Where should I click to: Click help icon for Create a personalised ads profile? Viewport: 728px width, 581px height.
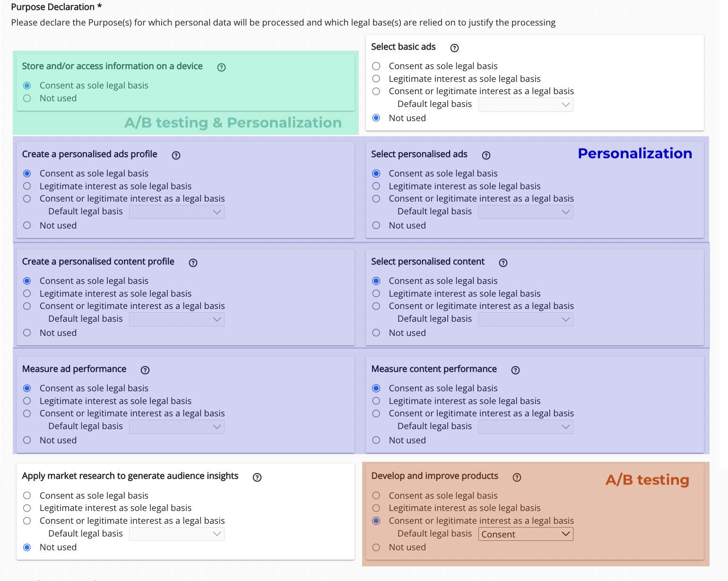[x=176, y=155]
